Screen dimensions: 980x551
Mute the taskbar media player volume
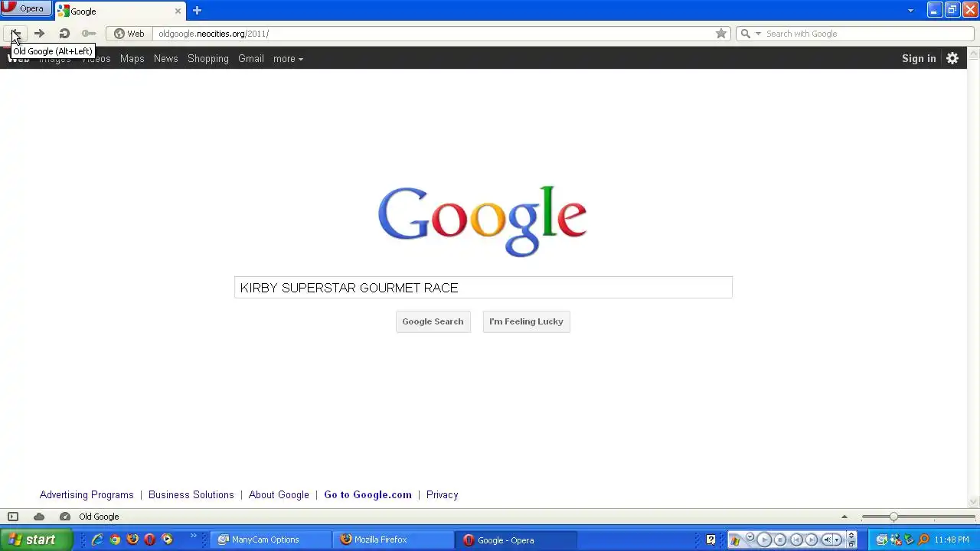pos(827,540)
